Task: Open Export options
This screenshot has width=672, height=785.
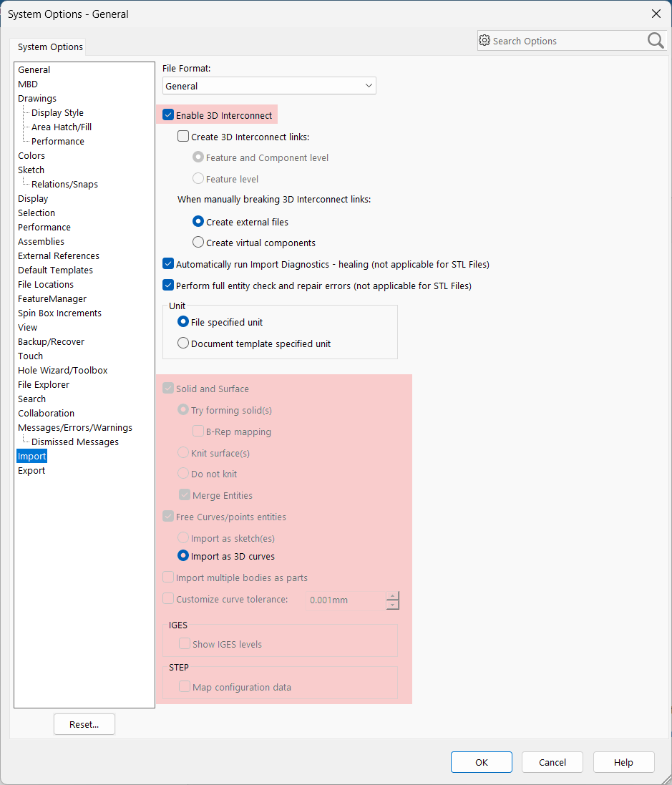Action: click(x=31, y=471)
